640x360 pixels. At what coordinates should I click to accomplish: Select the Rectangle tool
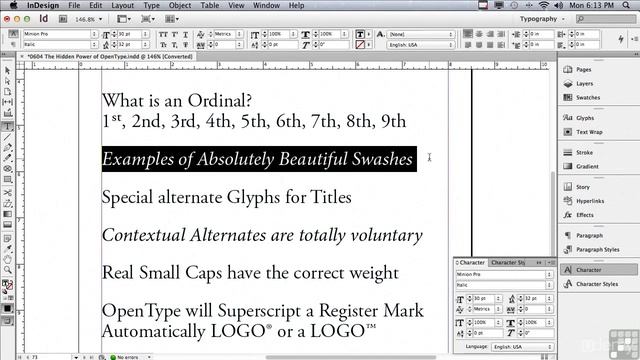click(7, 179)
